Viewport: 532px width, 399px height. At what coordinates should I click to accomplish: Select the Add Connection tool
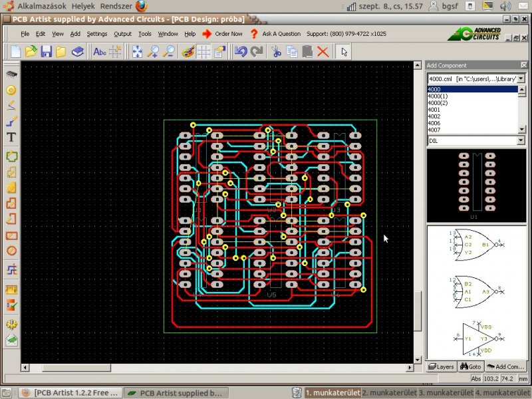click(11, 106)
